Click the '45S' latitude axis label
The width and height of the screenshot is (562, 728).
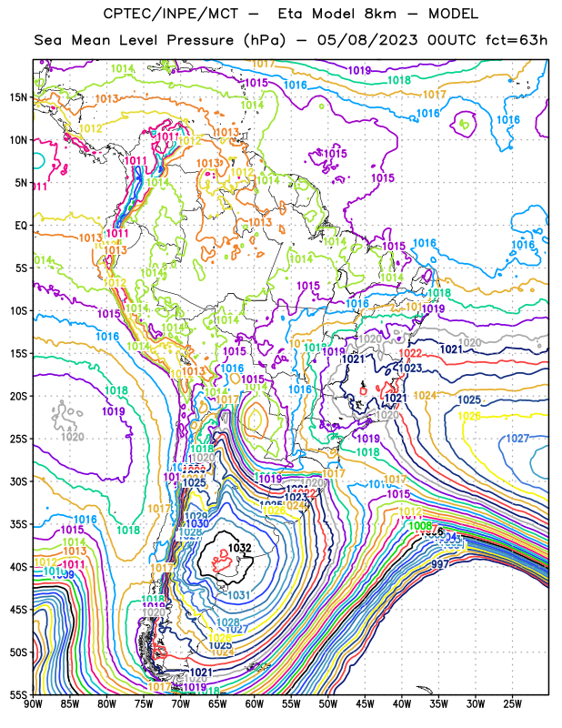[x=18, y=609]
